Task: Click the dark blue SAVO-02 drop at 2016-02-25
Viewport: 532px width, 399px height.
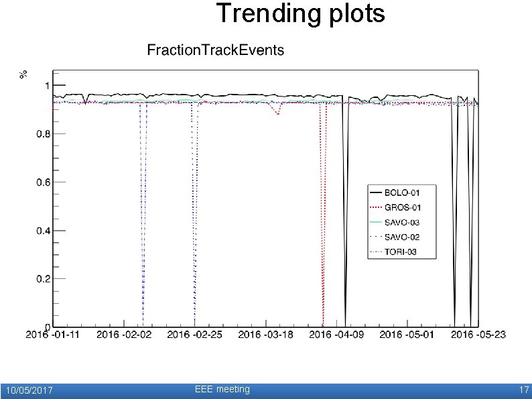Action: point(195,215)
